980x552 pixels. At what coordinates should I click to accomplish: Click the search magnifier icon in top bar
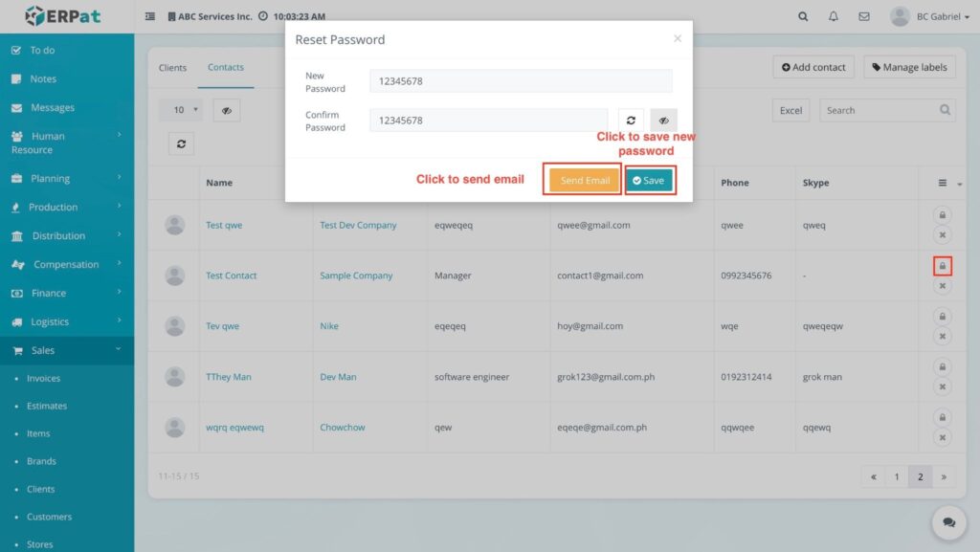click(803, 16)
